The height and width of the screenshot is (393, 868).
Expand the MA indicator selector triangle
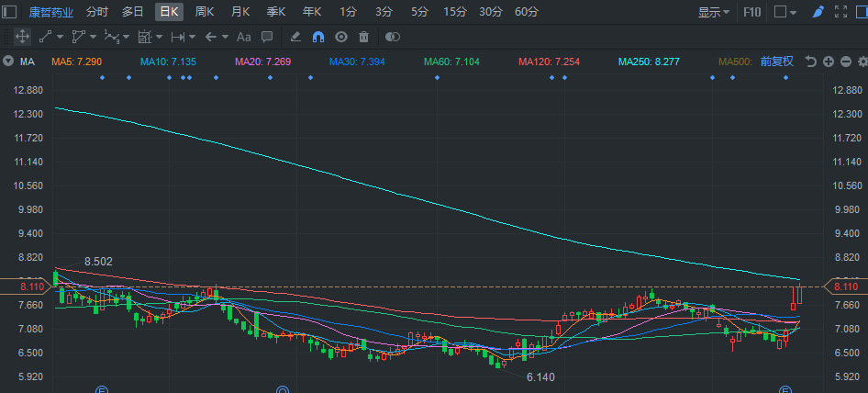[x=7, y=62]
